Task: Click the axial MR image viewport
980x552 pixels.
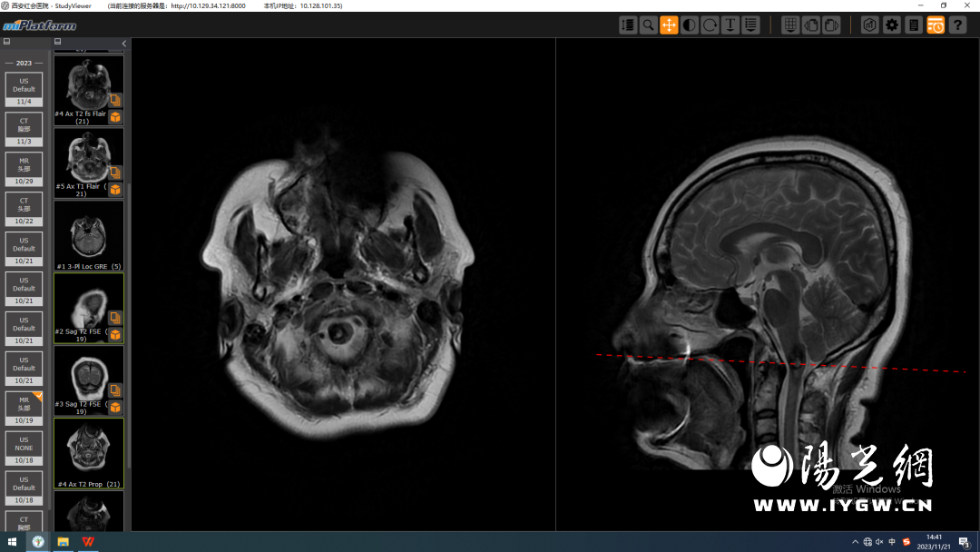Action: 343,284
